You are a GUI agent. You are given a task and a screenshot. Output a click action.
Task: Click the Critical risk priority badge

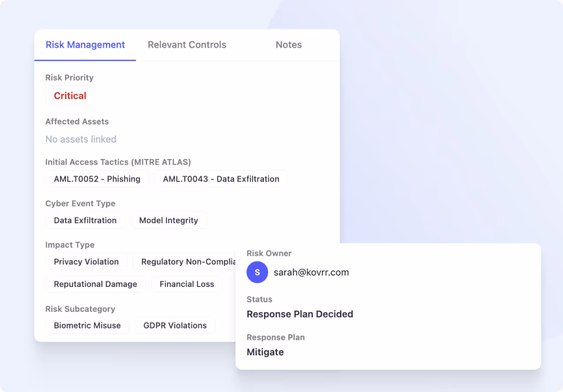70,95
